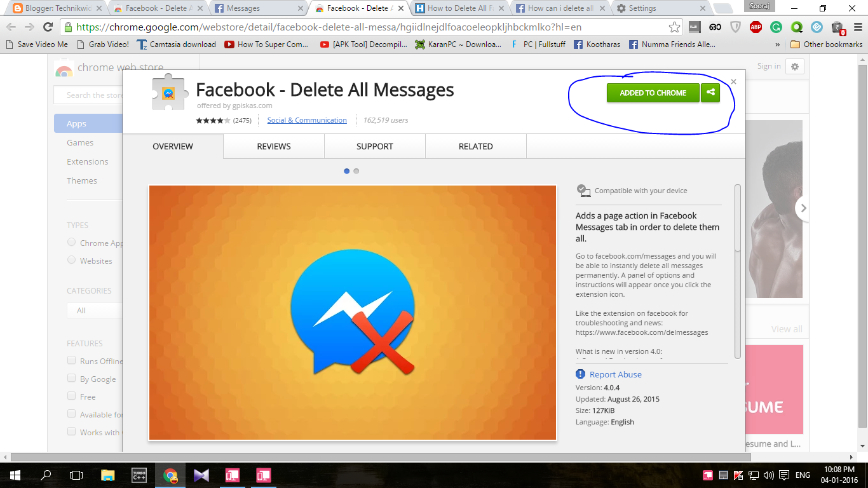Click the Search the store field
Viewport: 868px width, 488px height.
pyautogui.click(x=89, y=95)
